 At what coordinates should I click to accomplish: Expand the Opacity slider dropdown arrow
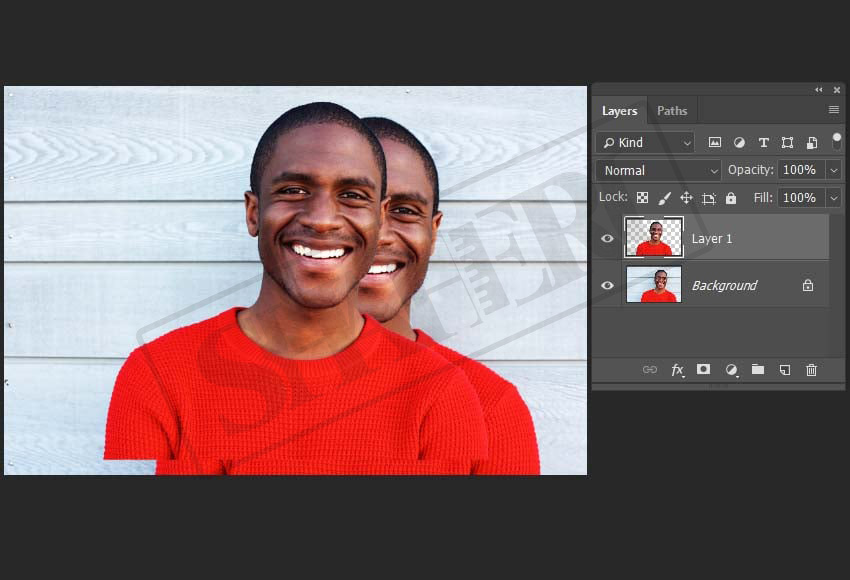[x=834, y=170]
